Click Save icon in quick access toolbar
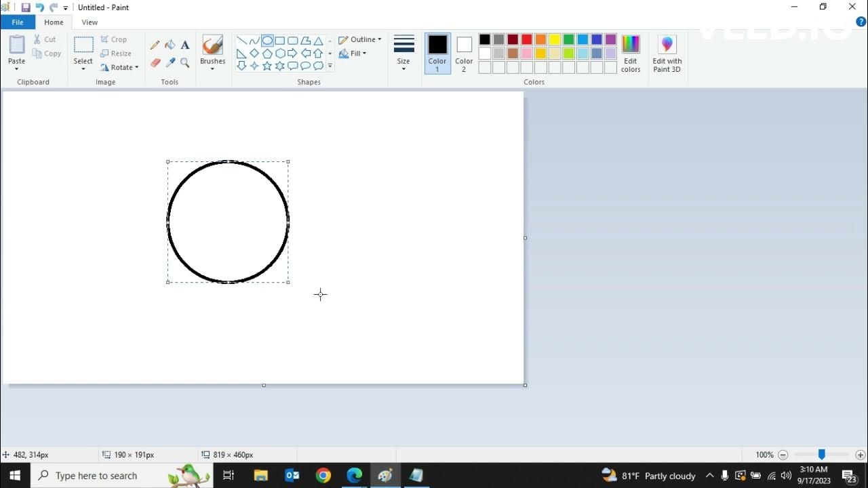Image resolution: width=868 pixels, height=488 pixels. pyautogui.click(x=26, y=7)
